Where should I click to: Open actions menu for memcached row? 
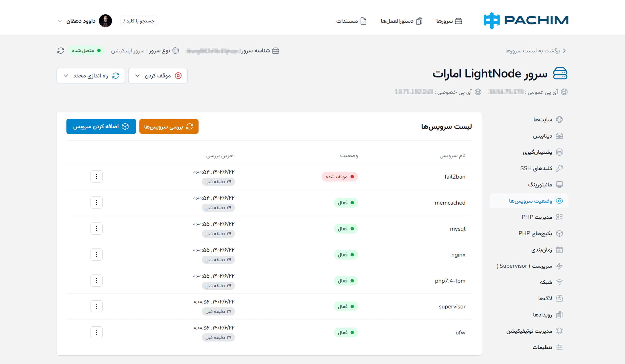[97, 202]
